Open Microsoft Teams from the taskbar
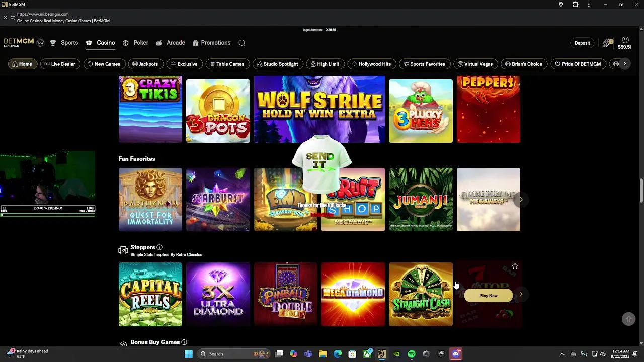The height and width of the screenshot is (362, 644). [x=308, y=354]
